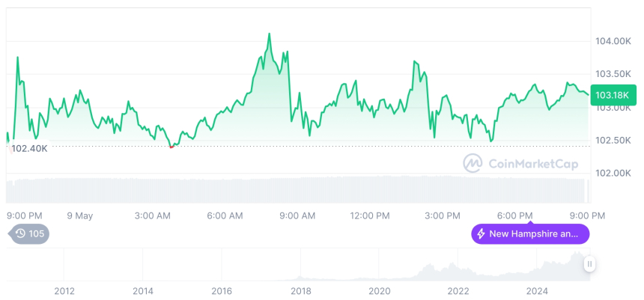Viewport: 644px width, 300px height.
Task: Select 2020 on the overview timeline
Action: 380,291
